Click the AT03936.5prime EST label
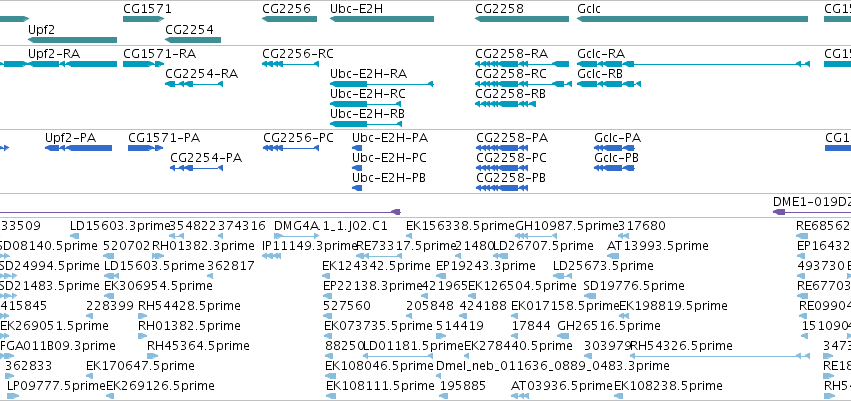 562,386
